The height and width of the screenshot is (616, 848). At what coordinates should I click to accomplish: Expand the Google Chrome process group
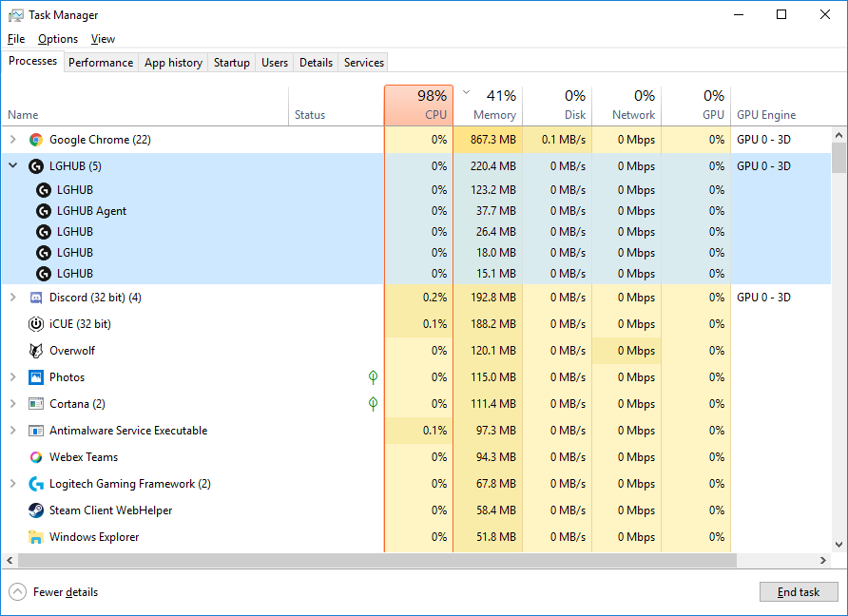pos(12,140)
